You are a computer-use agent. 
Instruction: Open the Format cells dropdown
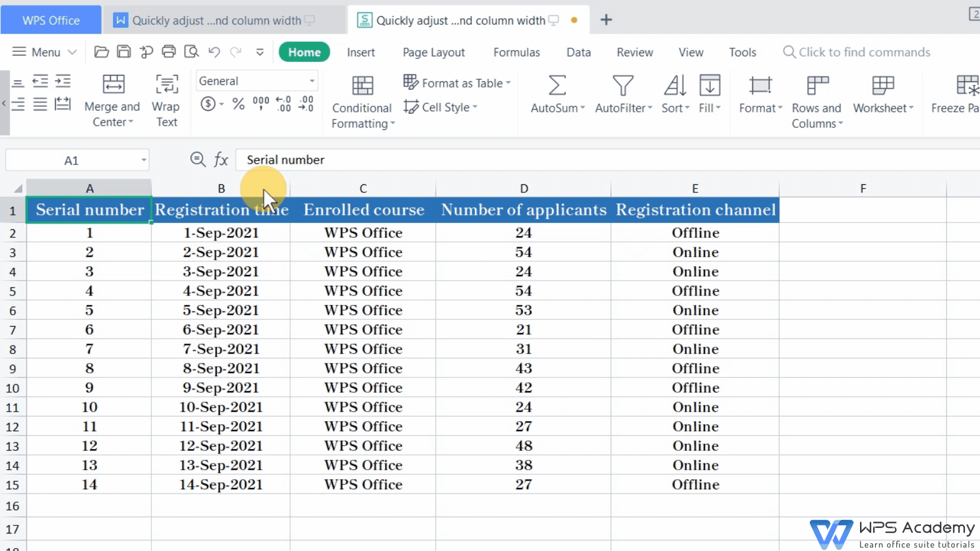click(x=761, y=95)
